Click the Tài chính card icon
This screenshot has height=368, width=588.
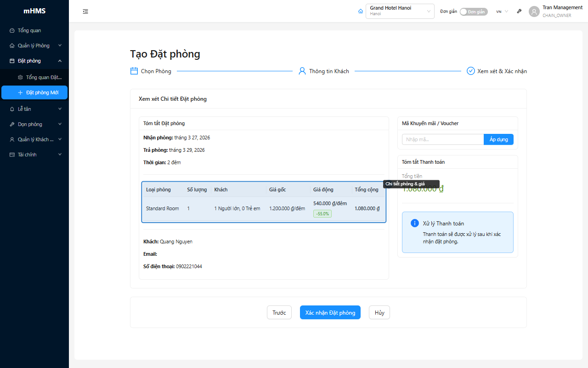tap(12, 155)
